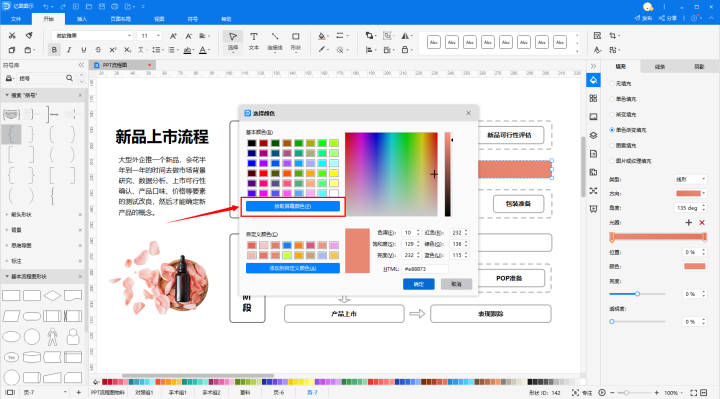Open the font color A dropdown arrow
Viewport: 720px width, 399px height.
coord(209,50)
